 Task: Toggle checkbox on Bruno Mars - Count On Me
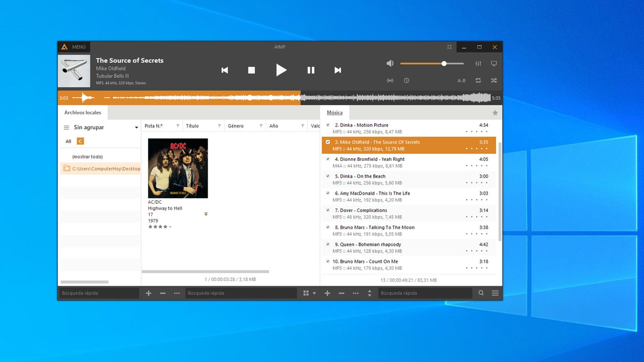pyautogui.click(x=328, y=261)
